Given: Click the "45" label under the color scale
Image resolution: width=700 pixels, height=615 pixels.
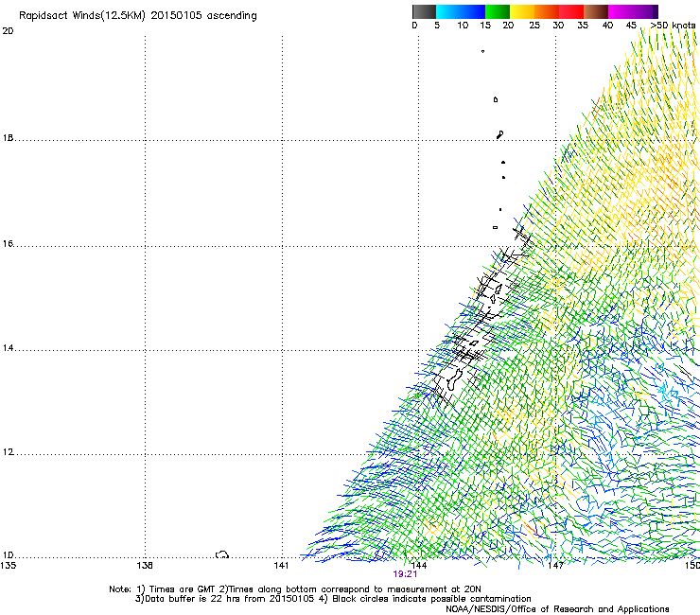Looking at the screenshot, I should 631,26.
